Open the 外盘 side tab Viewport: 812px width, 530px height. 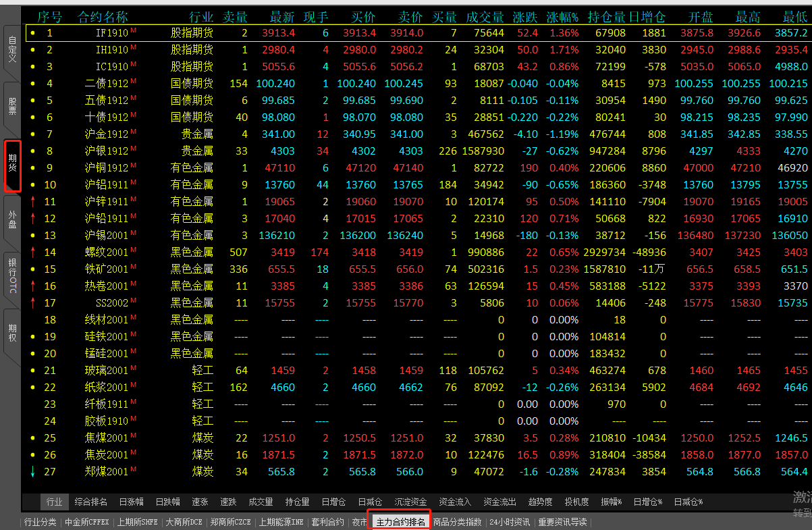pyautogui.click(x=12, y=219)
